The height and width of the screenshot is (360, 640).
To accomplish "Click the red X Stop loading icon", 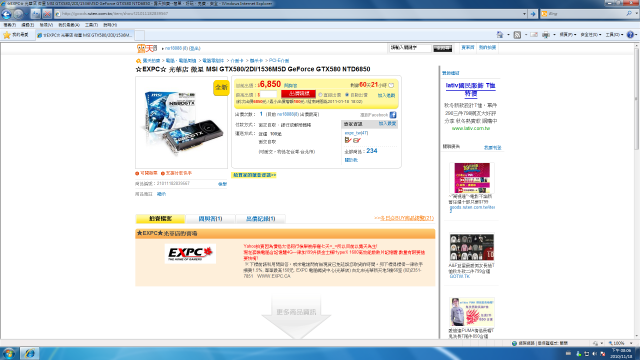I will coord(47,14).
